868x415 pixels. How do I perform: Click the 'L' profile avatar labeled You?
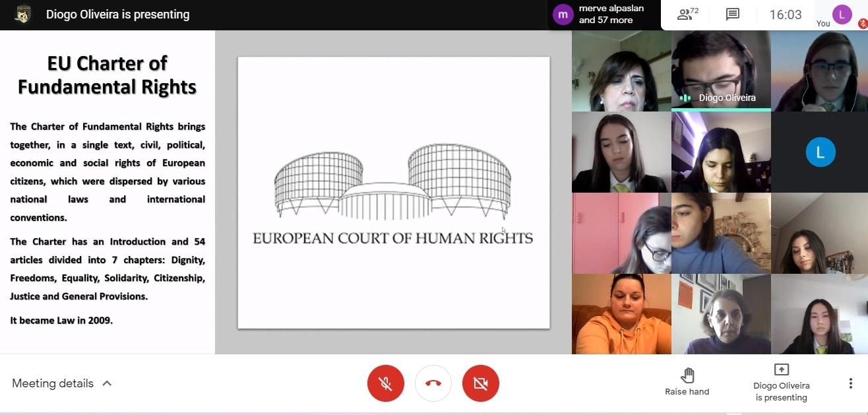(842, 14)
